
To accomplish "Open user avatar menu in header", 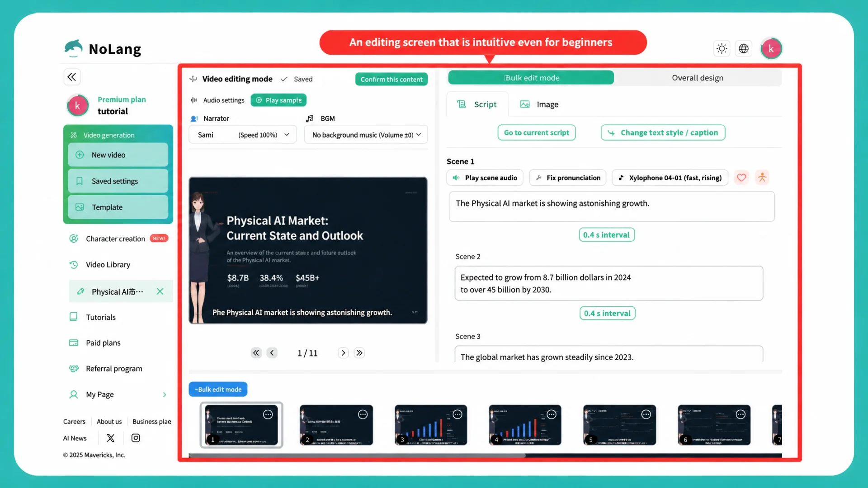I will coord(771,49).
